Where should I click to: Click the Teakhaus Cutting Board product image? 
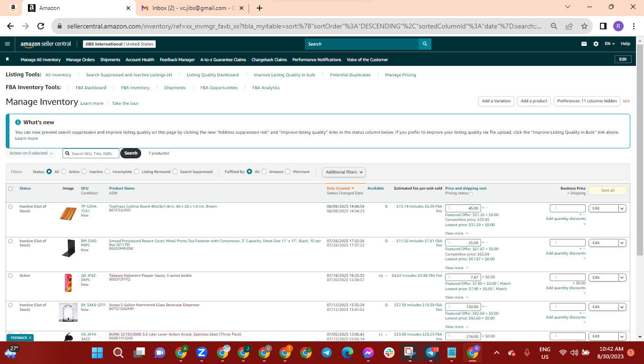(x=68, y=214)
